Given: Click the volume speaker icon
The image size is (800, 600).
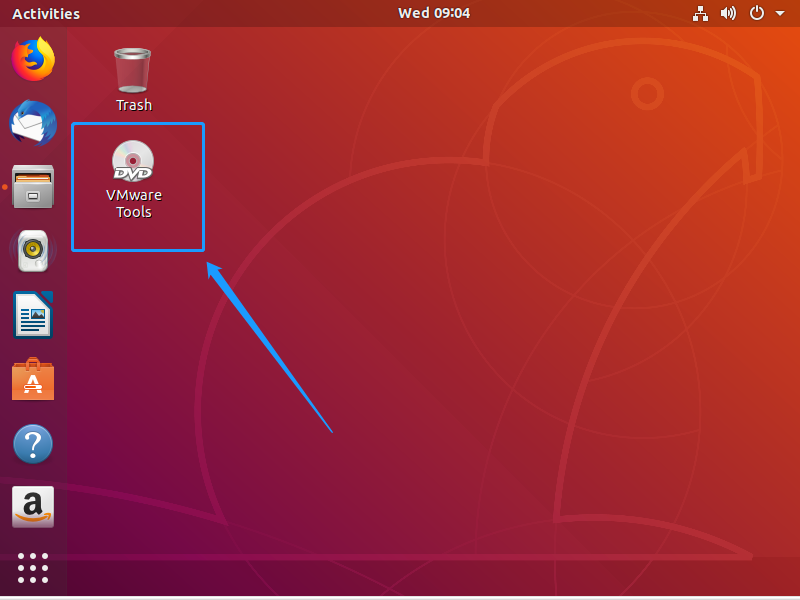Looking at the screenshot, I should [x=728, y=13].
